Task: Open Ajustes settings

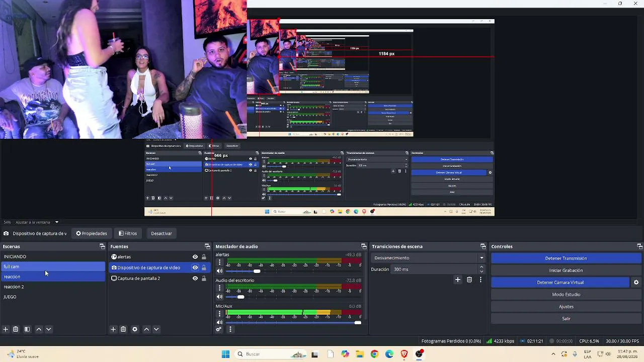Action: (566, 307)
